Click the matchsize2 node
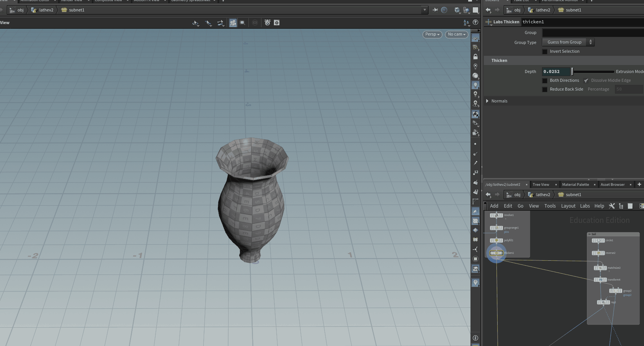The height and width of the screenshot is (346, 644). pos(600,268)
